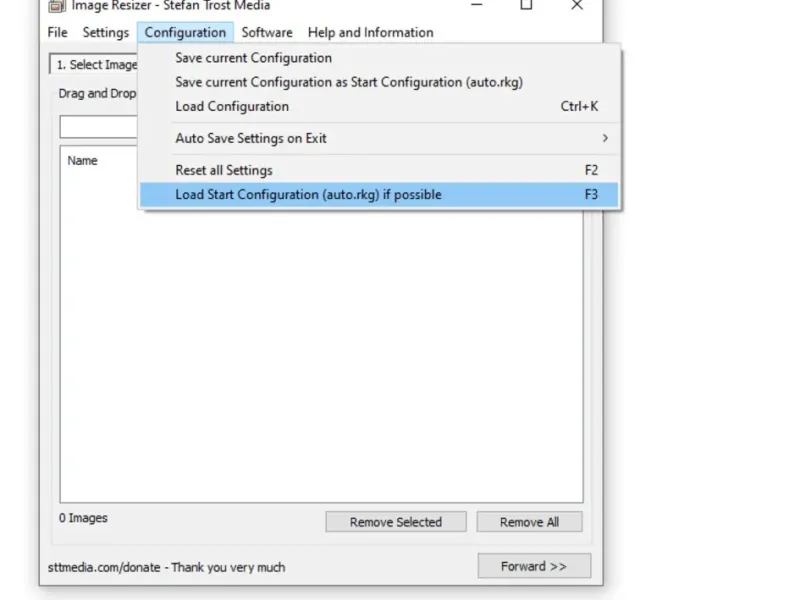Expand Auto Save Settings on Exit submenu

(379, 138)
